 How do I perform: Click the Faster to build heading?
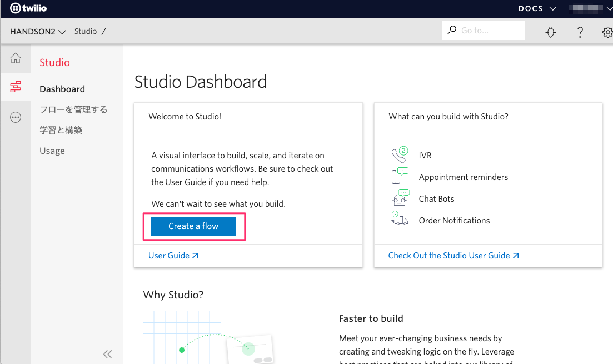pos(371,318)
